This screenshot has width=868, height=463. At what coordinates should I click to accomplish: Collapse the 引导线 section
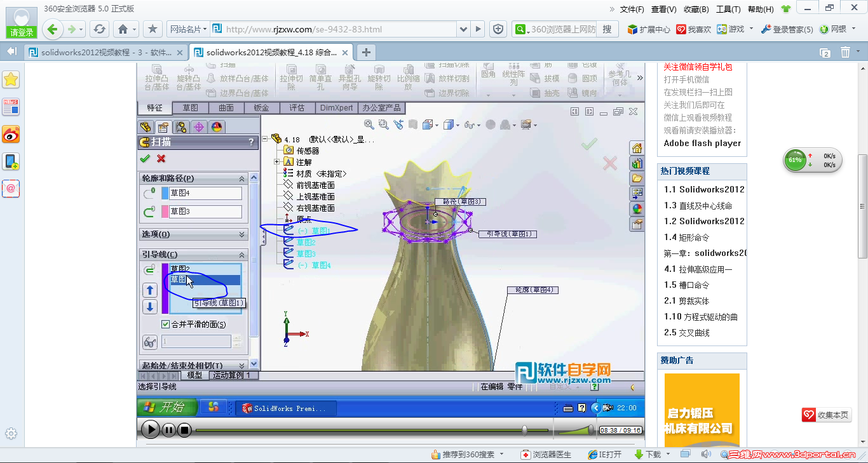coord(242,255)
